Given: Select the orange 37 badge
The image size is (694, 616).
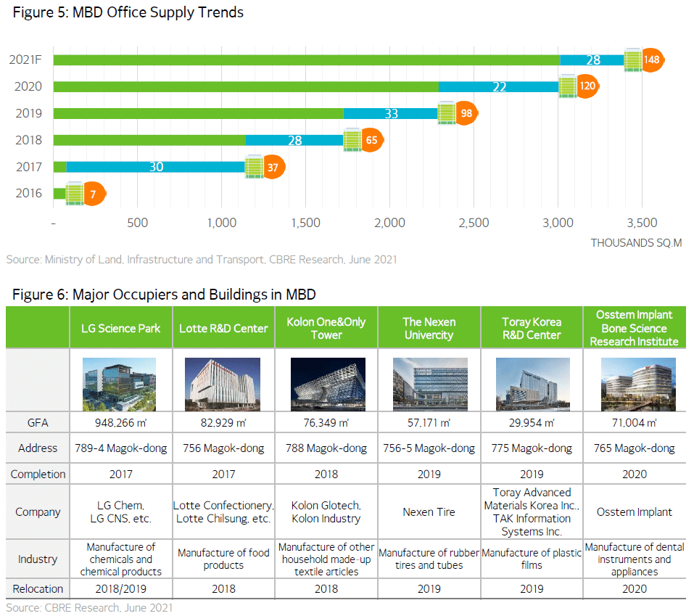Looking at the screenshot, I should [273, 167].
